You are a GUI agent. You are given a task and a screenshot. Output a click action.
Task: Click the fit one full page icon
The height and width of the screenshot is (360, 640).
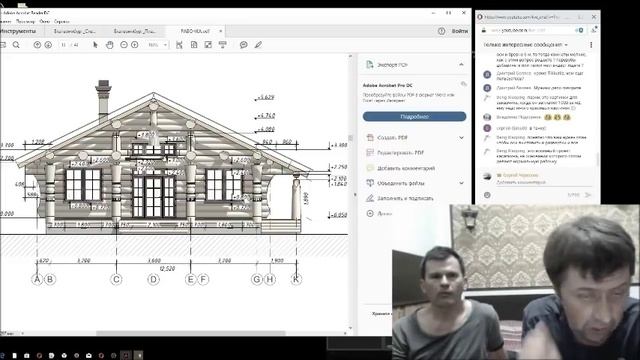[194, 45]
